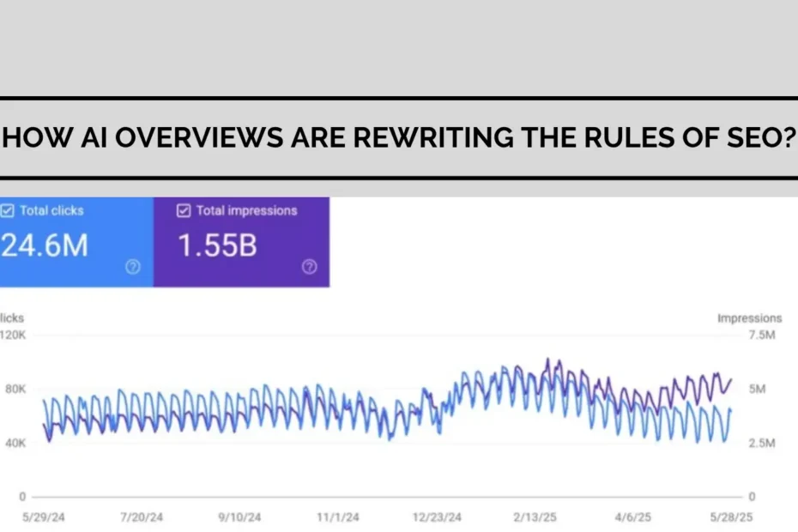This screenshot has height=532, width=798.
Task: Click the 7.5M impressions axis tick
Action: click(761, 336)
